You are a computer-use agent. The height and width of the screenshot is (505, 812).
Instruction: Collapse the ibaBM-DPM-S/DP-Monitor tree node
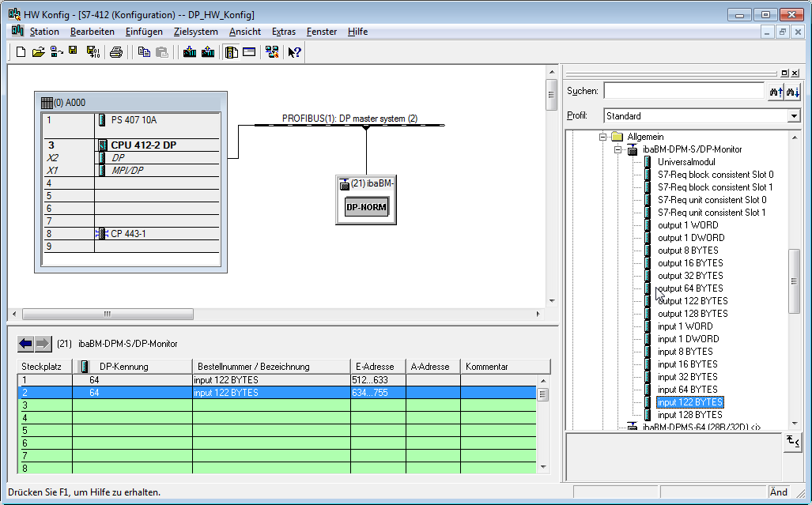pos(618,149)
